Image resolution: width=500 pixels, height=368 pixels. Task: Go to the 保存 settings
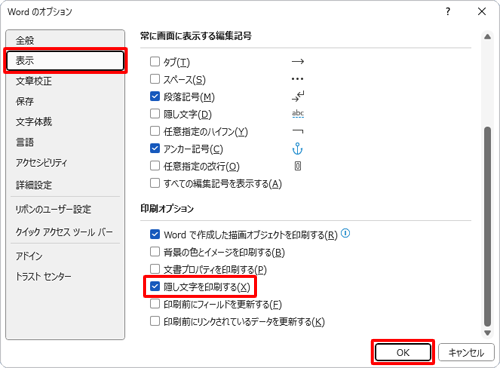pos(65,101)
